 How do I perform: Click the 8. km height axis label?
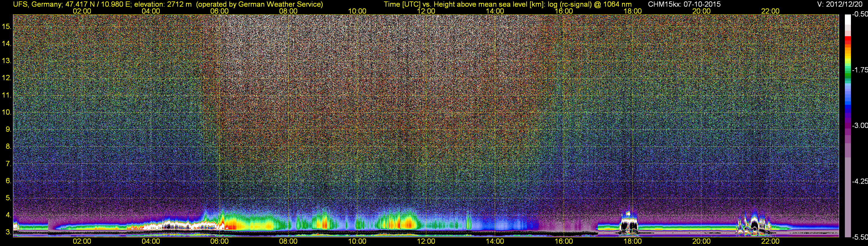tap(8, 146)
